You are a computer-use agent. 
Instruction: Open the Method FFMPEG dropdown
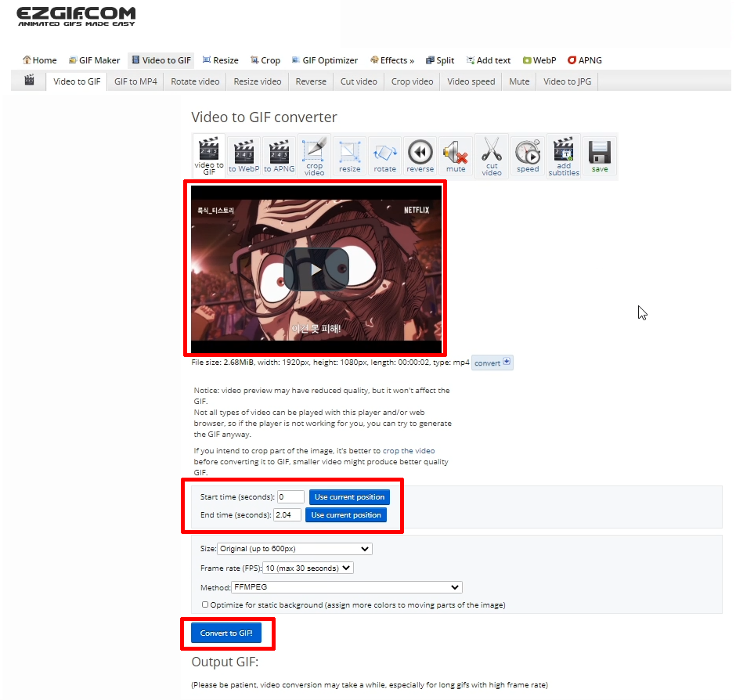tap(346, 587)
